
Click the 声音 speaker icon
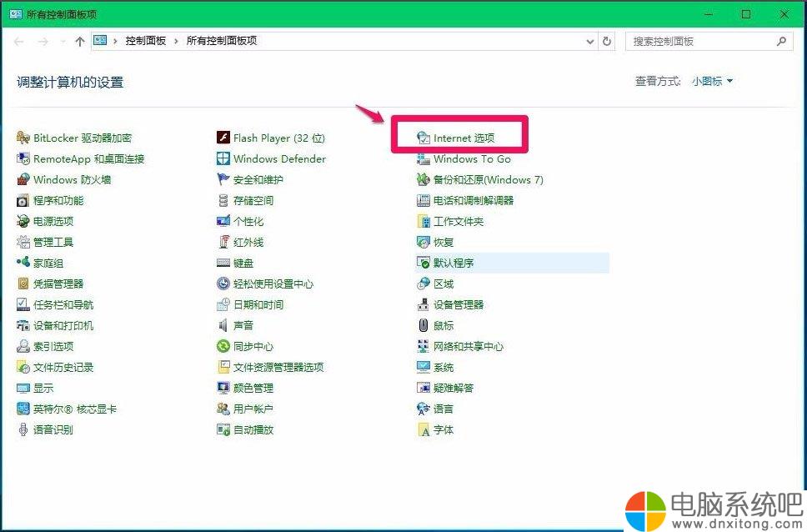tap(223, 325)
